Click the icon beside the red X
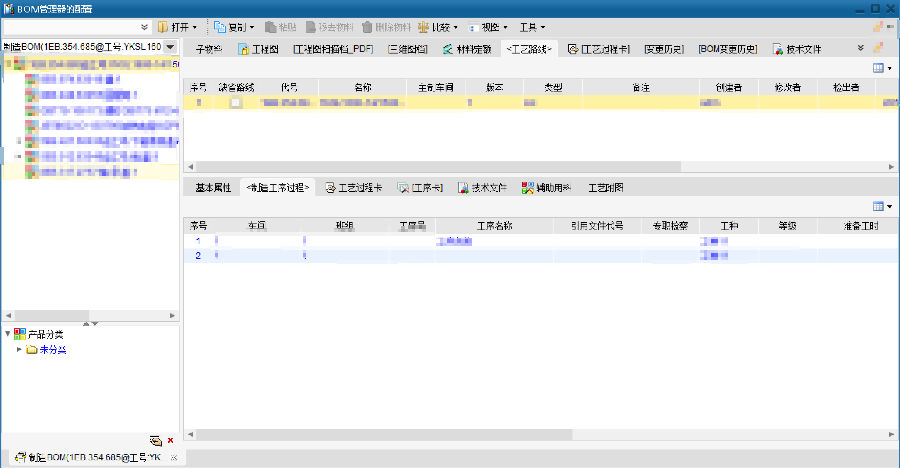 [x=156, y=440]
